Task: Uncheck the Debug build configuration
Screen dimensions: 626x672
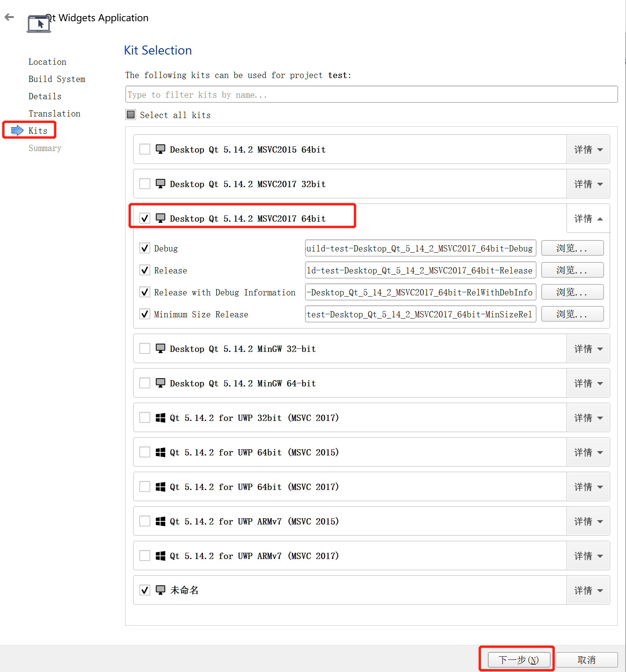Action: pyautogui.click(x=145, y=248)
